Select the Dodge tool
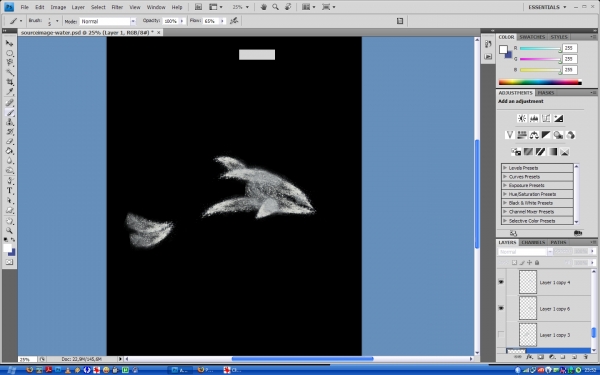The width and height of the screenshot is (600, 375). [10, 171]
